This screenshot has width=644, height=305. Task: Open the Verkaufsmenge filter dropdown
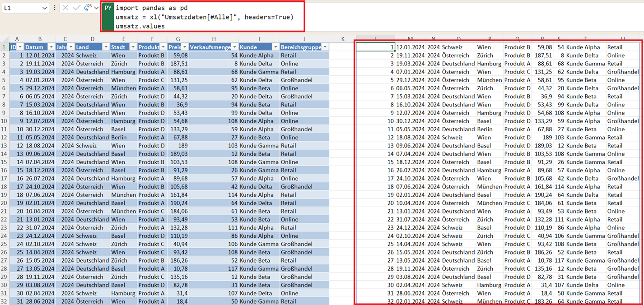pos(234,47)
